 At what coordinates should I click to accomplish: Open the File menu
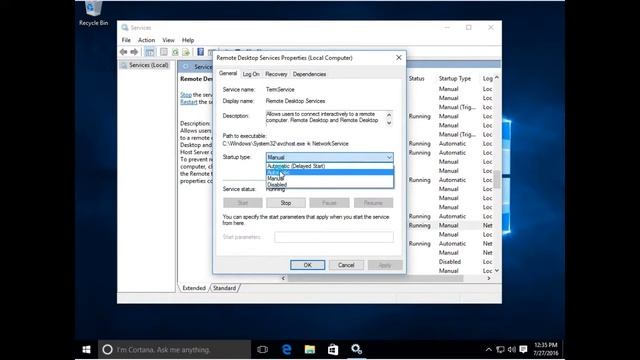pos(126,40)
